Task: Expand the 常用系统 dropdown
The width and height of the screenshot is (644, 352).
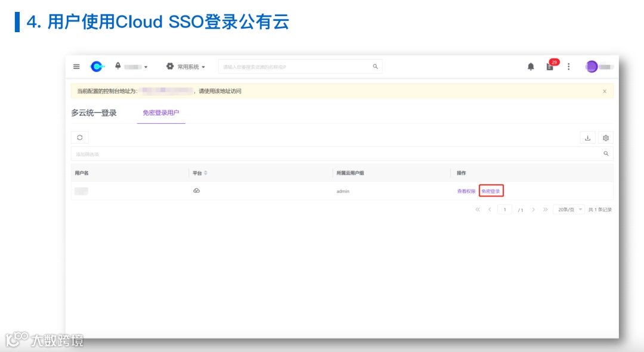Action: pyautogui.click(x=191, y=67)
